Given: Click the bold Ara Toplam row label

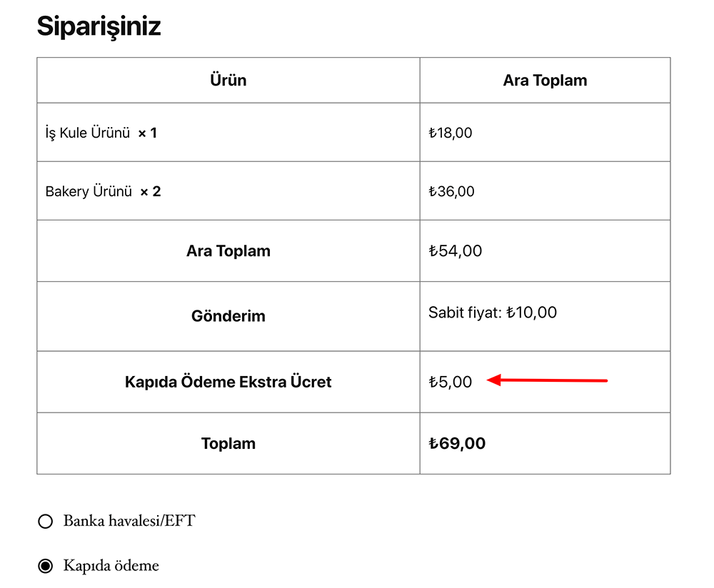Looking at the screenshot, I should [x=228, y=251].
